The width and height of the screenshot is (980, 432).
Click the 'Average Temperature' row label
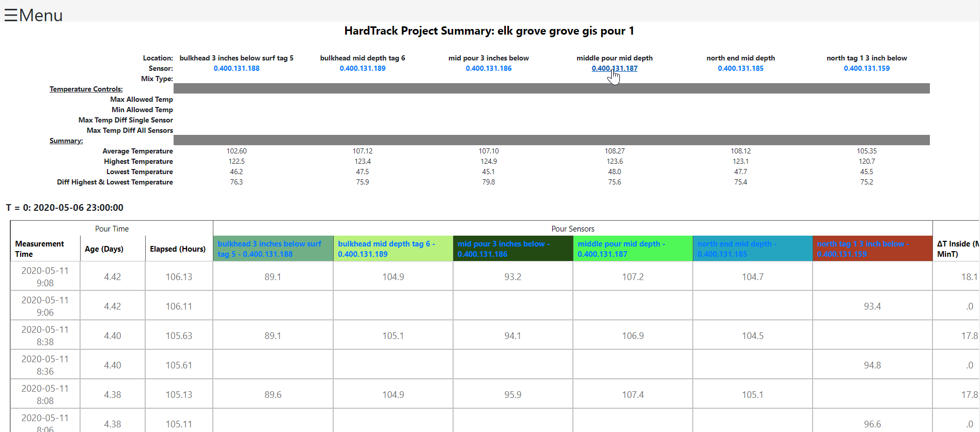[137, 151]
